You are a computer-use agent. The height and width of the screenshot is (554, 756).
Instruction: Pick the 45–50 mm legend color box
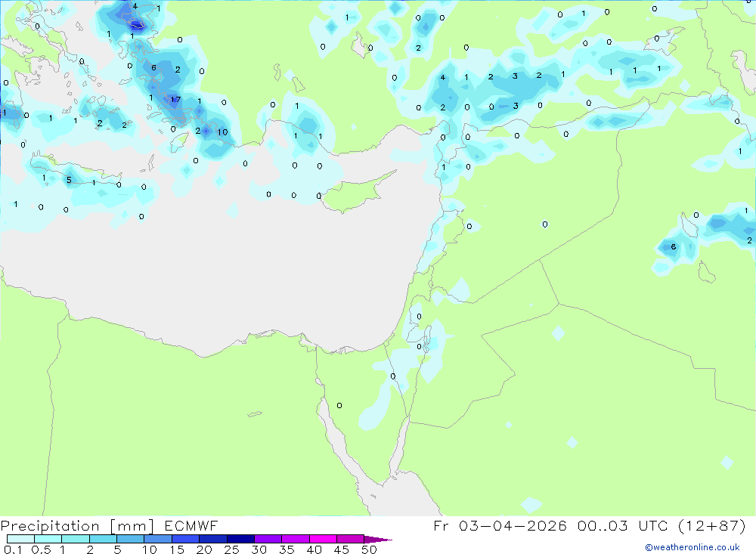point(350,539)
